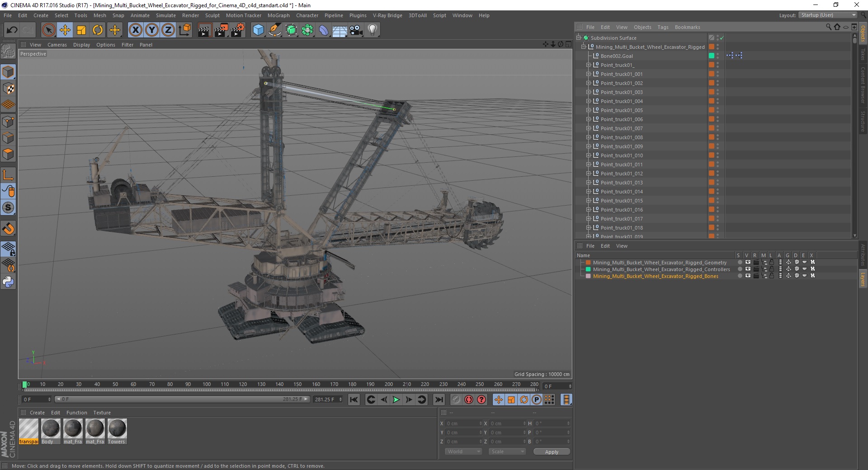Screen dimensions: 868x470
Task: Activate the Scale tool in top toolbar
Action: [x=81, y=30]
